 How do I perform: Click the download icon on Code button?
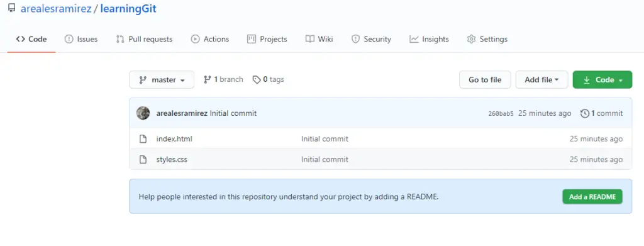[587, 80]
